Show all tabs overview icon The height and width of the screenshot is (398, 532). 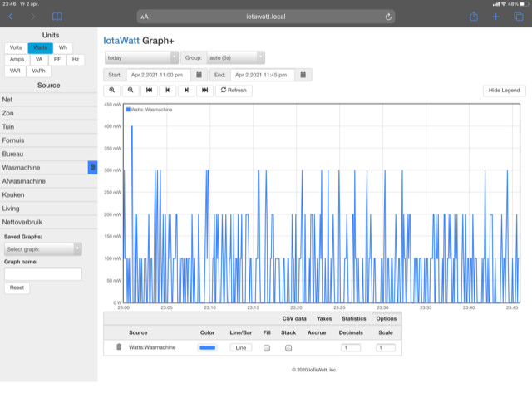519,17
